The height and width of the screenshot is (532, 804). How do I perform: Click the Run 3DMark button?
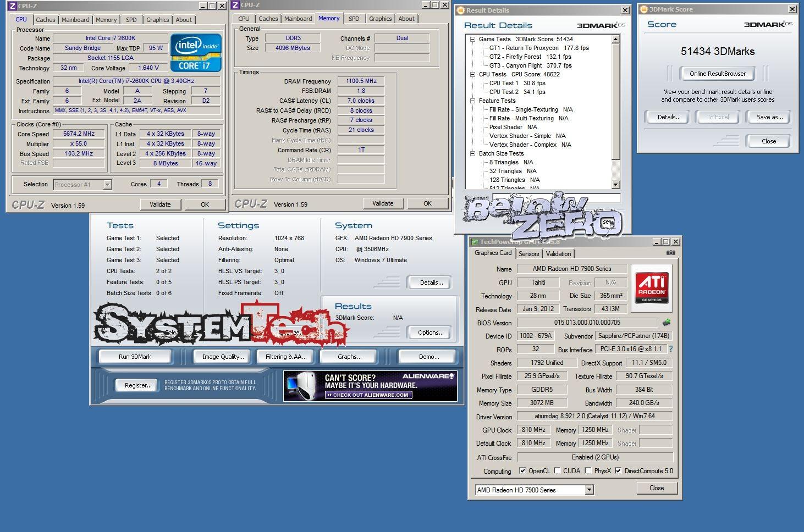pyautogui.click(x=135, y=357)
